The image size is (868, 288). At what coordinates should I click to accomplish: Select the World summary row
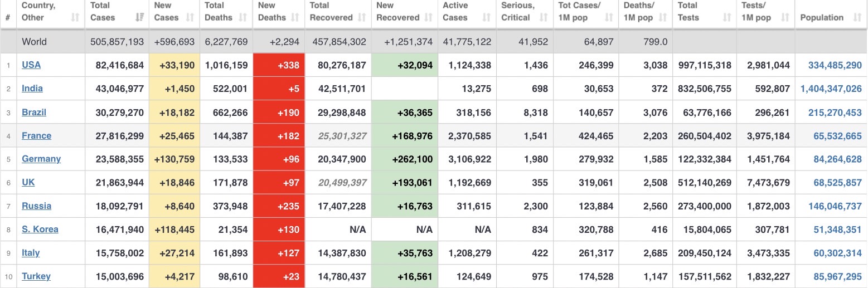[x=35, y=42]
